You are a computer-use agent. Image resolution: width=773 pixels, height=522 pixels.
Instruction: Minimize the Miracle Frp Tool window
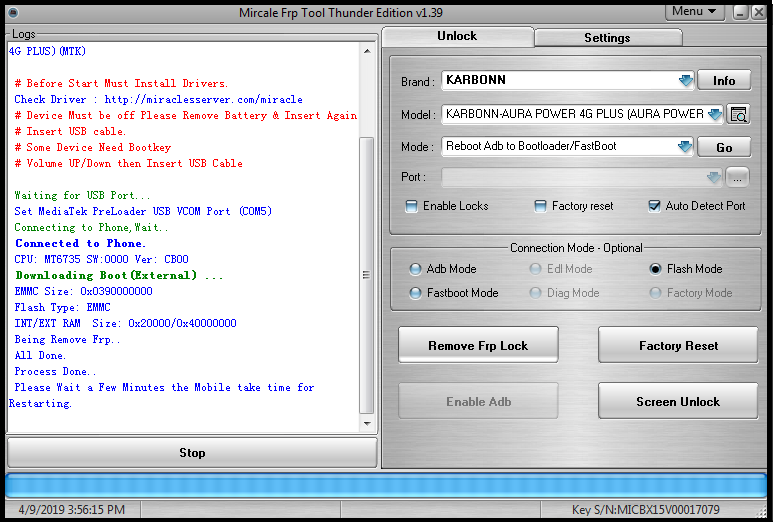[740, 12]
